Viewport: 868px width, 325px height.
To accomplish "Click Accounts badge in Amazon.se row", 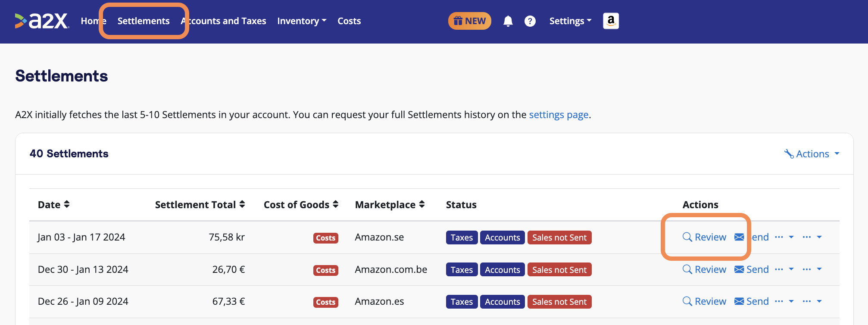I will coord(502,237).
